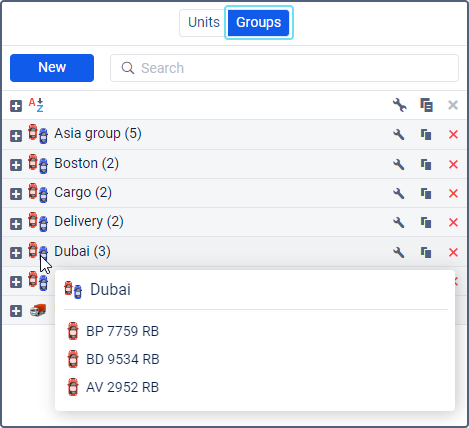Image resolution: width=469 pixels, height=428 pixels.
Task: Copy the Dubai group
Action: pyautogui.click(x=426, y=252)
